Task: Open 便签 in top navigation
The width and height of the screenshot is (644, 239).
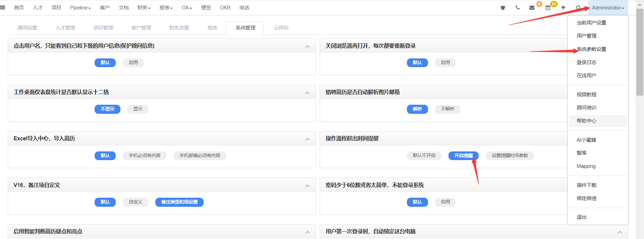Action: click(206, 8)
